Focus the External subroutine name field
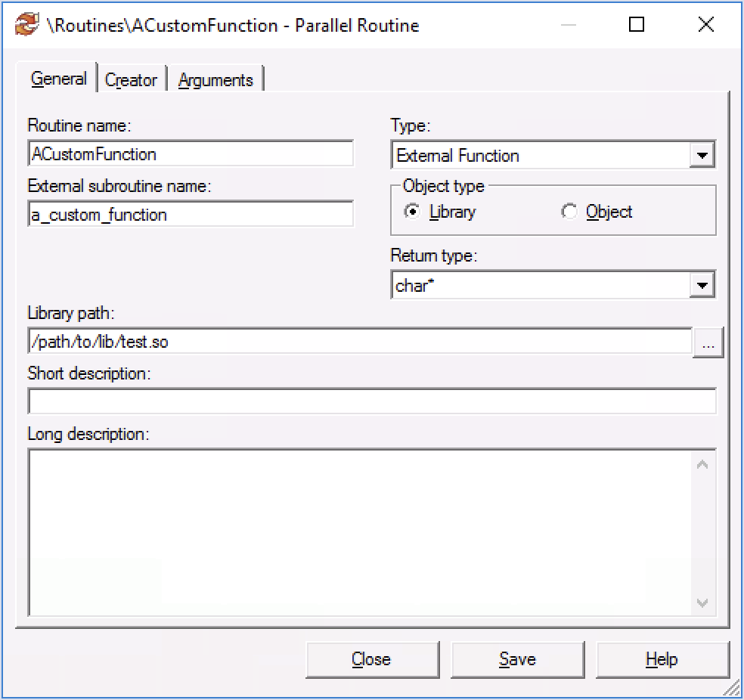Image resolution: width=744 pixels, height=700 pixels. (x=190, y=214)
